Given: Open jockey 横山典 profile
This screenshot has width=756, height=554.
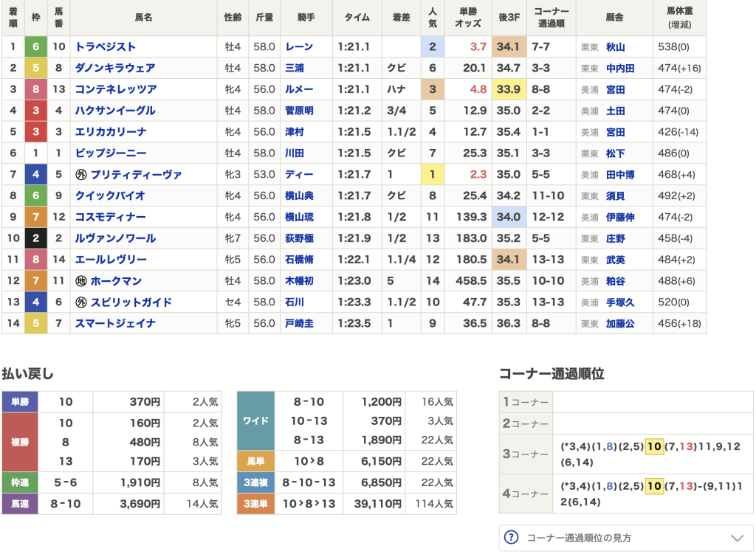Looking at the screenshot, I should [299, 195].
